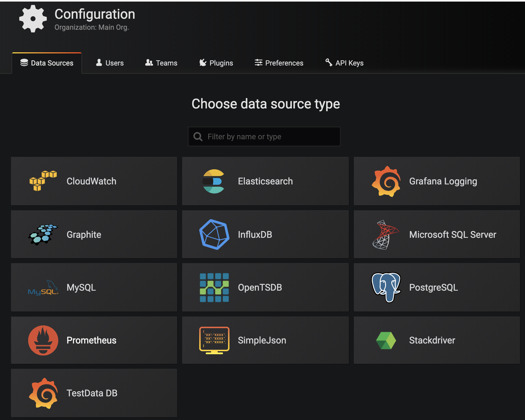Choose the InfluxDB label

coord(255,234)
